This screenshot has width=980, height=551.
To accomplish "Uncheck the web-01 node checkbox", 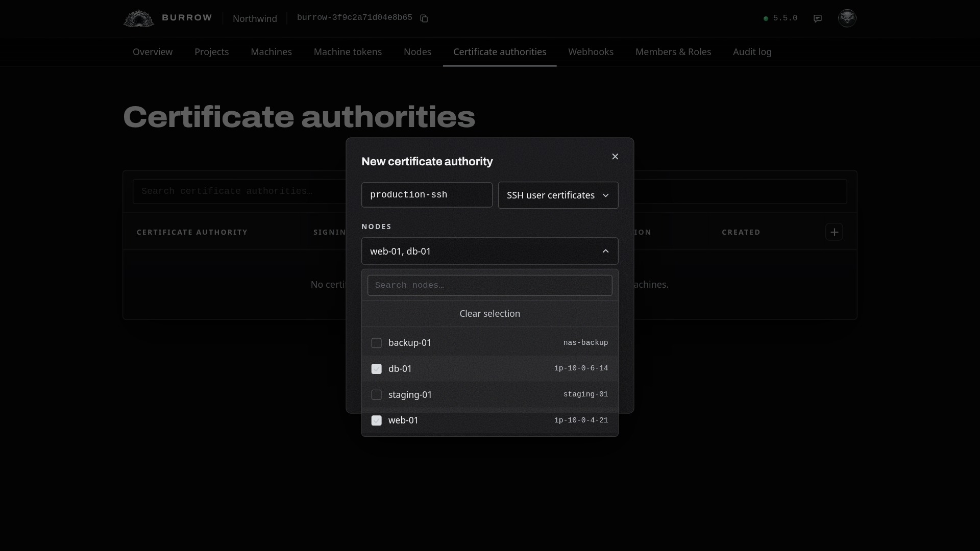I will coord(376,420).
